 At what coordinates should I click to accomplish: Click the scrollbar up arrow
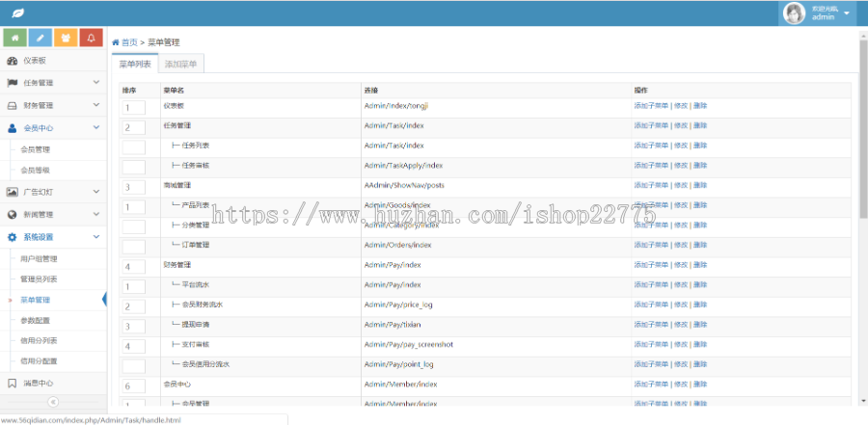click(863, 35)
